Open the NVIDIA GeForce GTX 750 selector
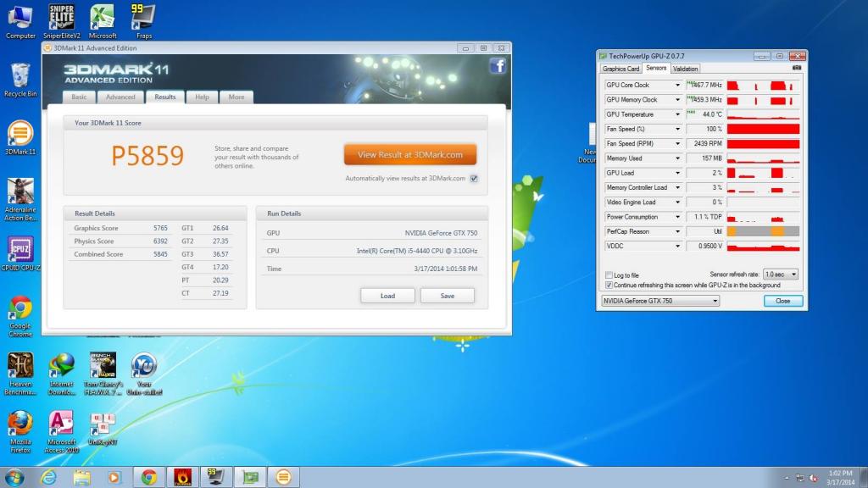 659,301
